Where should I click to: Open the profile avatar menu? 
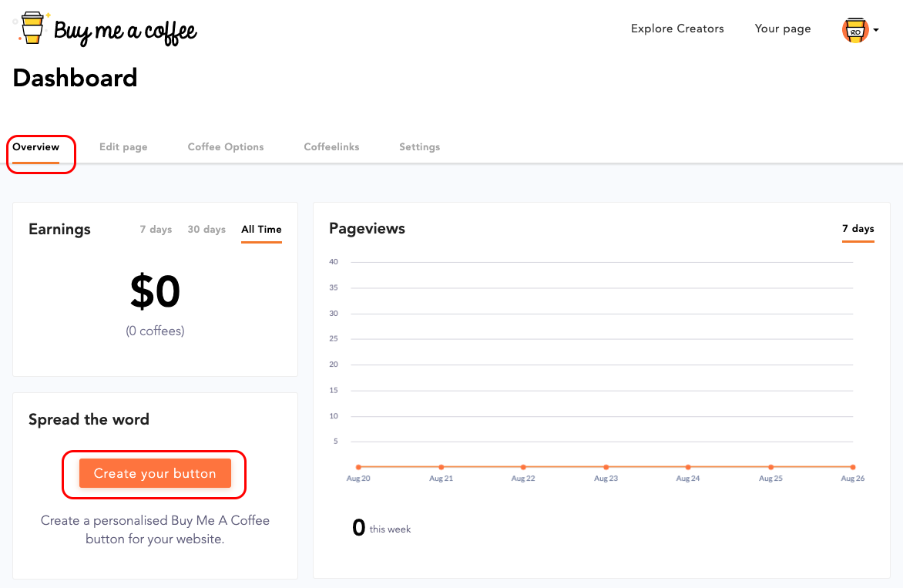click(855, 30)
